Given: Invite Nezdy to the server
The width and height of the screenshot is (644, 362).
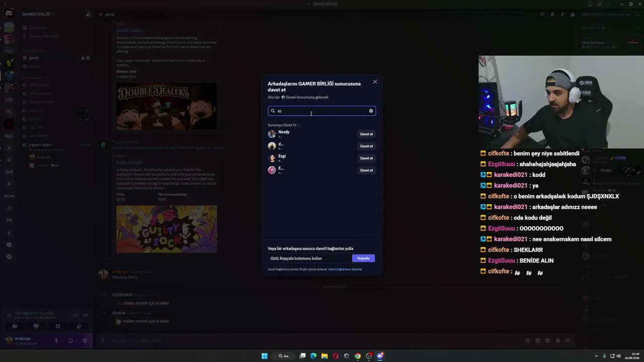Looking at the screenshot, I should pos(366,134).
